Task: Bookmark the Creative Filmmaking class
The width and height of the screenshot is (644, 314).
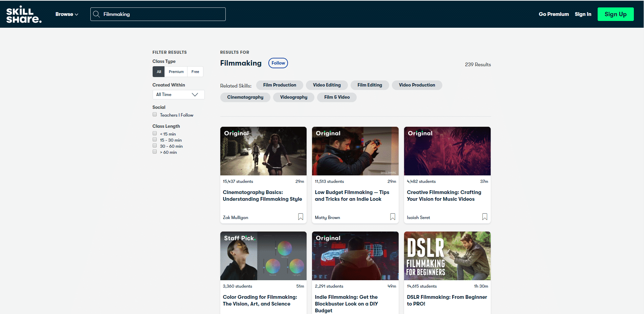Action: 485,217
